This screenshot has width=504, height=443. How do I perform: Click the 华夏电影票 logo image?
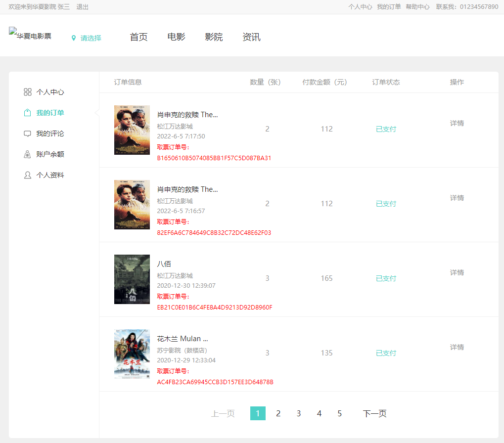pyautogui.click(x=30, y=34)
